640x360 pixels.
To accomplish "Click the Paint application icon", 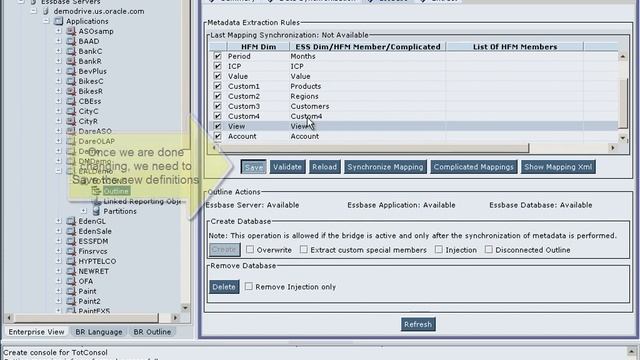I will 71,291.
